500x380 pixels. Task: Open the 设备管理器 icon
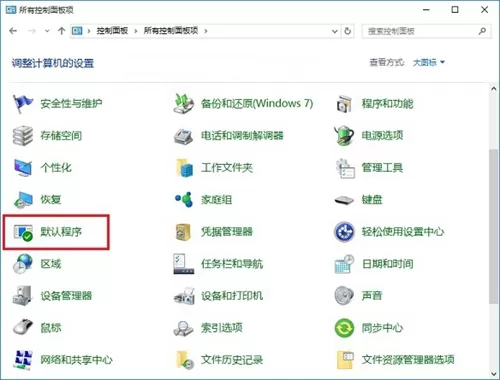point(22,296)
